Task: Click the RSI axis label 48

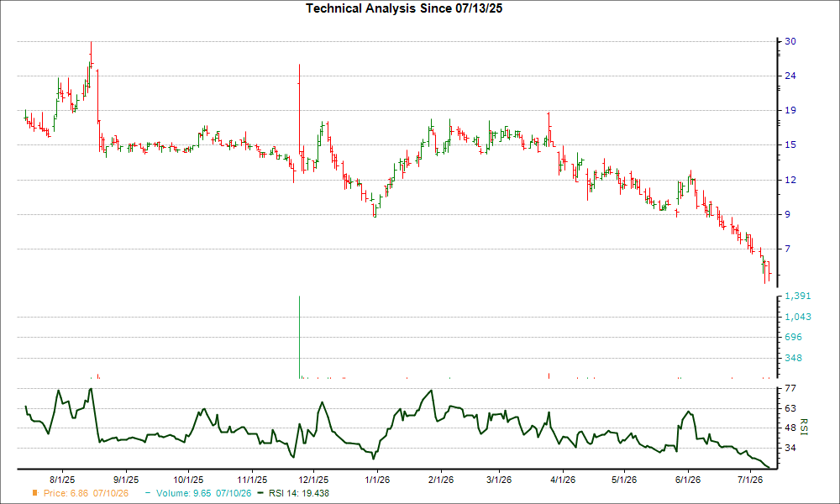Action: coord(790,428)
